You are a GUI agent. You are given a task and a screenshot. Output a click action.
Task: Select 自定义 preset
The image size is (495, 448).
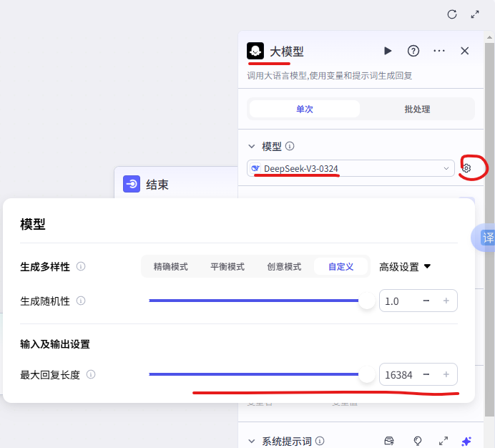(341, 267)
